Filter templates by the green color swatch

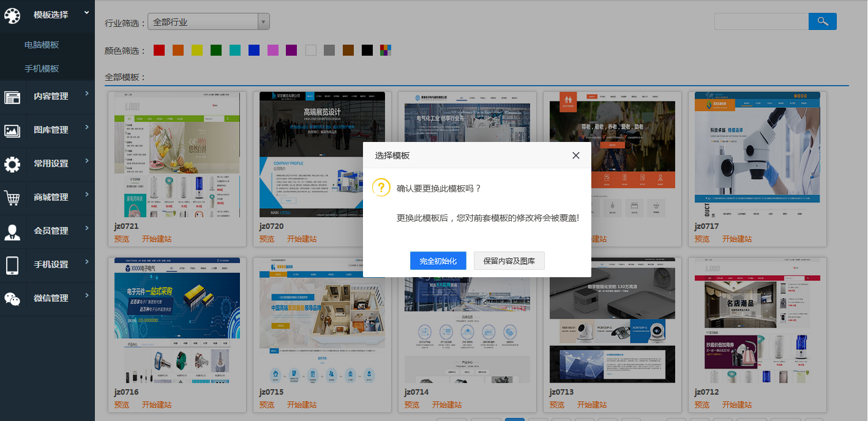point(216,50)
